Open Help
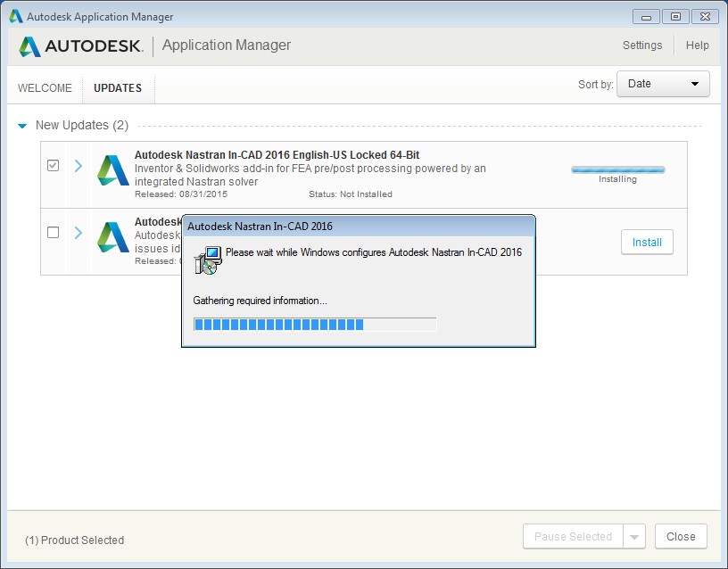The width and height of the screenshot is (728, 569). tap(698, 45)
